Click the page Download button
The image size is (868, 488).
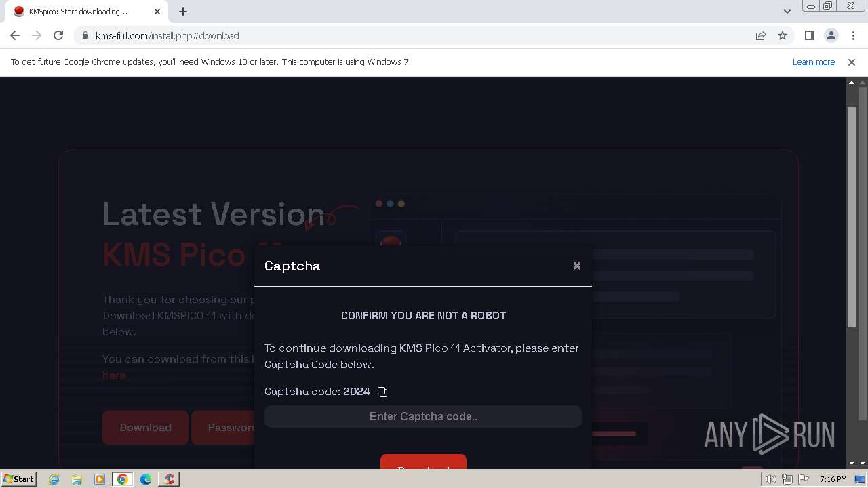point(145,428)
